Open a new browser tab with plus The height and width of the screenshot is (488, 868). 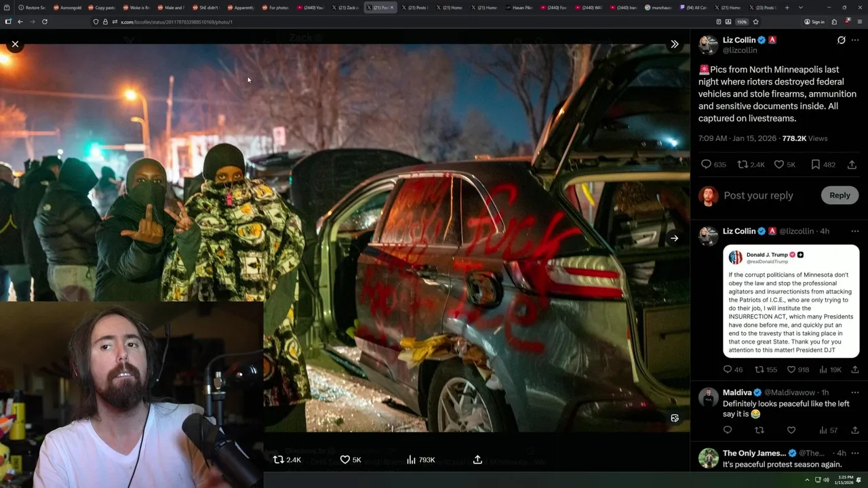tap(787, 7)
